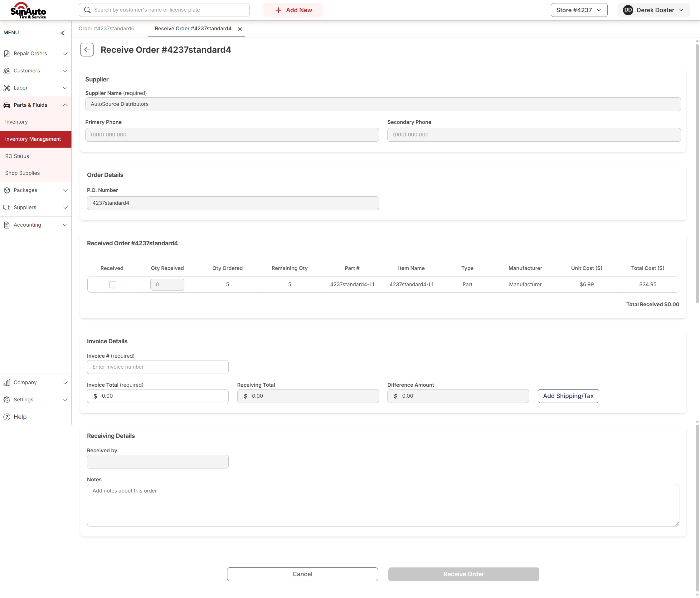Click the Total Received $0.00 text
This screenshot has height=598, width=700.
tap(652, 304)
